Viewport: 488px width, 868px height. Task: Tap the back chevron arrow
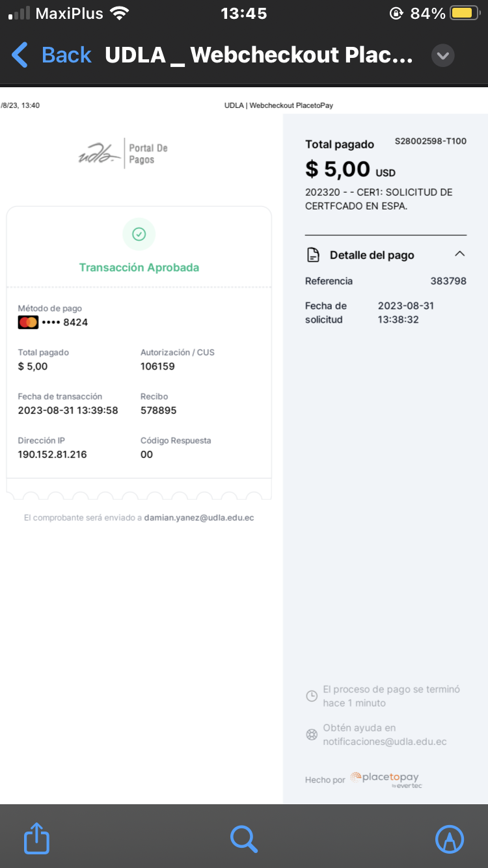point(20,55)
